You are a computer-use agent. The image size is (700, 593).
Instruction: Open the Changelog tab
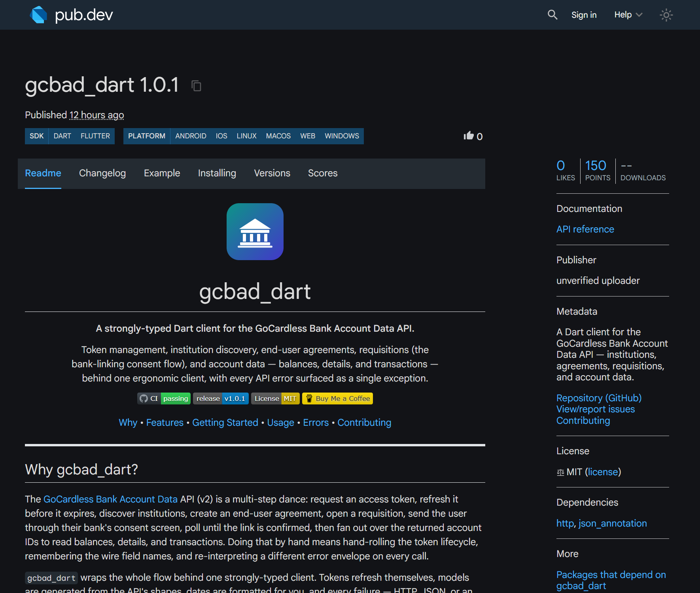[x=102, y=173]
